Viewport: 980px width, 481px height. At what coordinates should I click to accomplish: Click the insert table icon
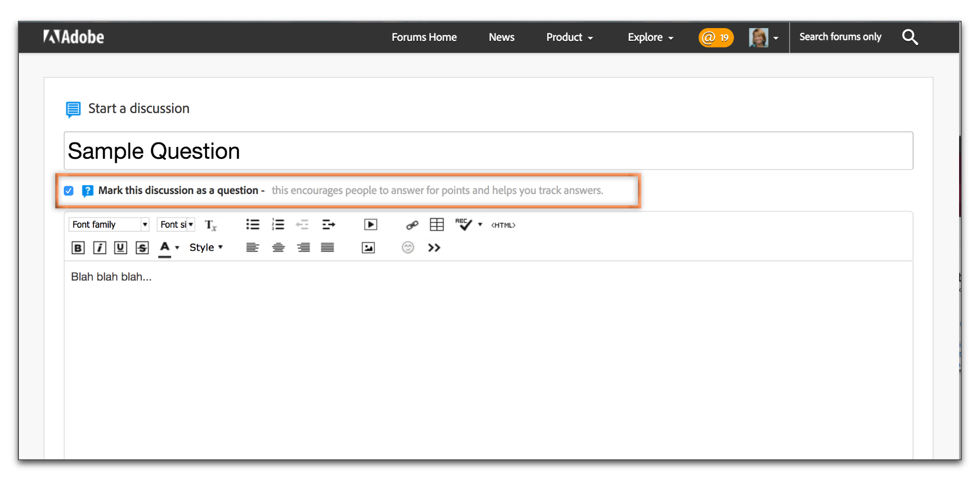(x=437, y=225)
